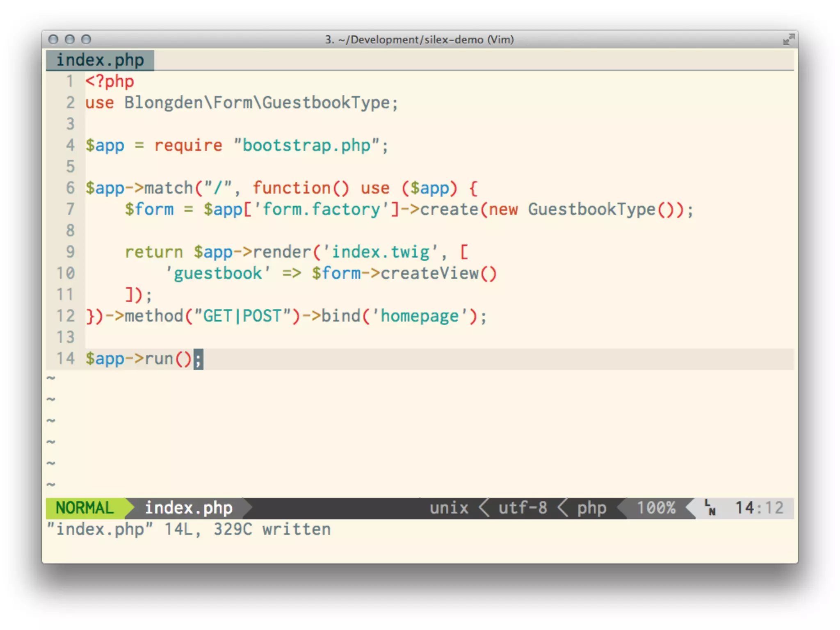
Task: Click the third zoom window button
Action: tap(86, 39)
